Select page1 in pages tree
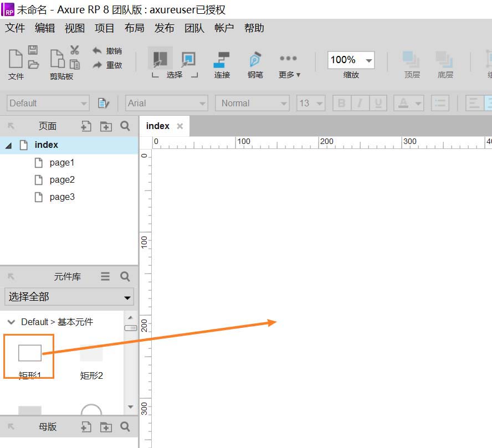This screenshot has width=492, height=448. [x=62, y=163]
